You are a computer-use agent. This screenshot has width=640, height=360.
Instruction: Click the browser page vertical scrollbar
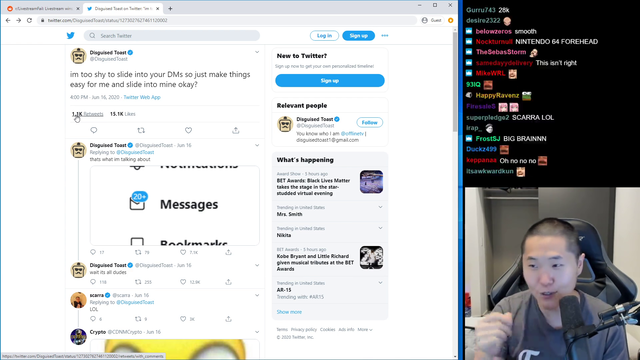455,82
